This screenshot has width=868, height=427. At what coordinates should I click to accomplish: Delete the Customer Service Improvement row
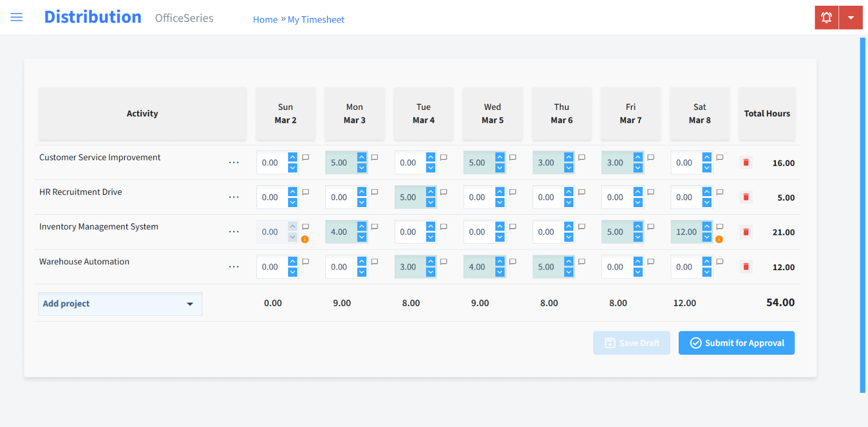(x=745, y=163)
